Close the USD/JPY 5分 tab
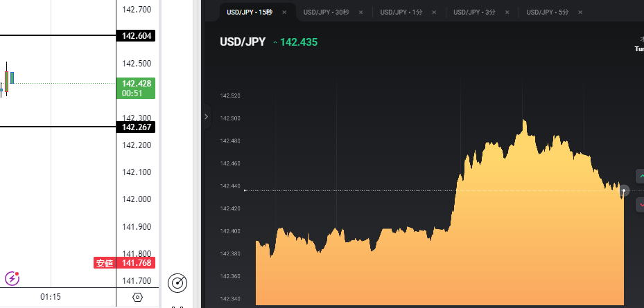 580,12
